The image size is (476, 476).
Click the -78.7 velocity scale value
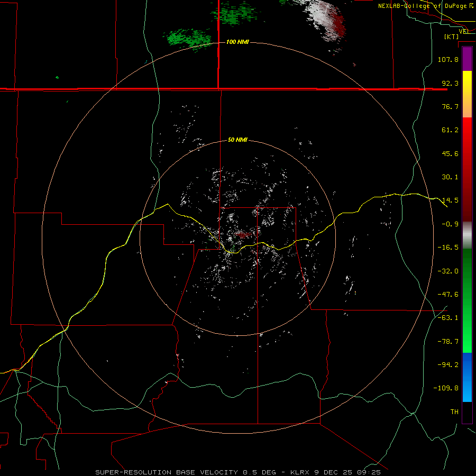448,342
